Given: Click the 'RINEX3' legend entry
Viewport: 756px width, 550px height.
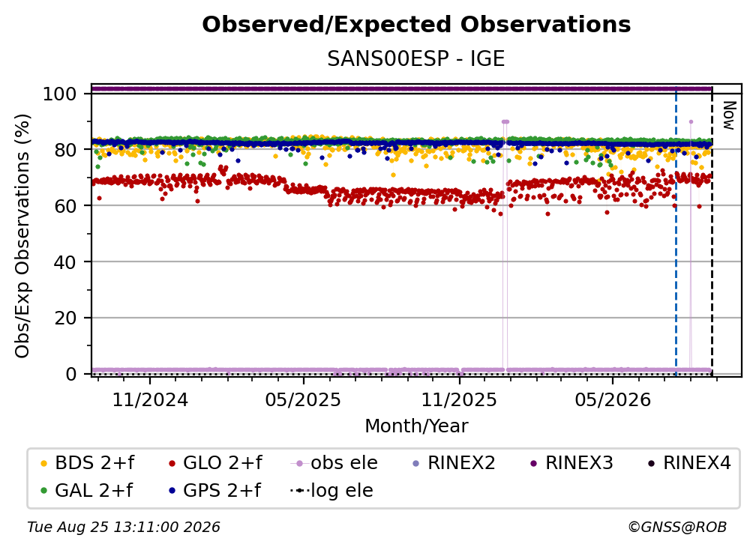Looking at the screenshot, I should [571, 463].
